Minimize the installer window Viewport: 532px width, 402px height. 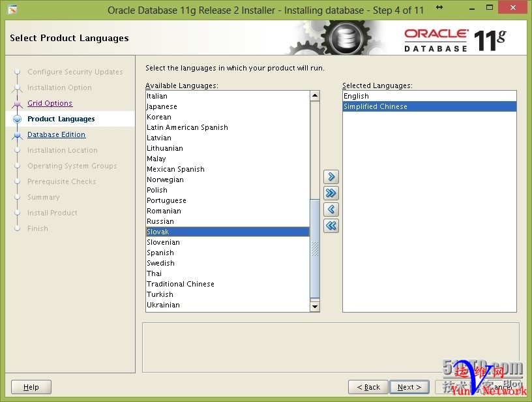pos(471,9)
